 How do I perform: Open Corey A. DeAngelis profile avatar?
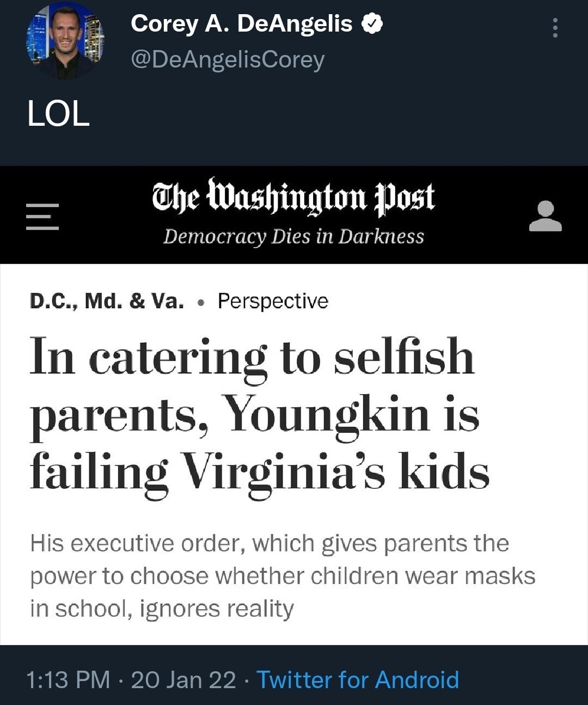[65, 41]
